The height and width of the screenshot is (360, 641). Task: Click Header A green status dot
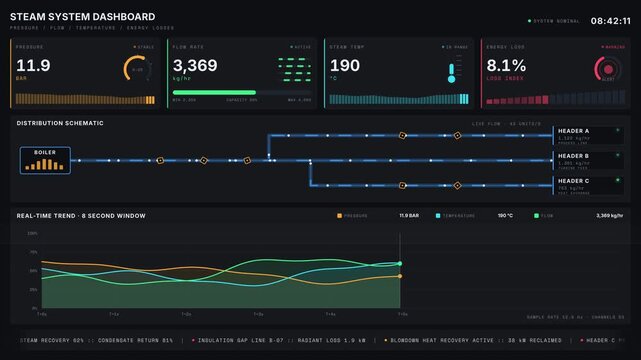tap(618, 130)
